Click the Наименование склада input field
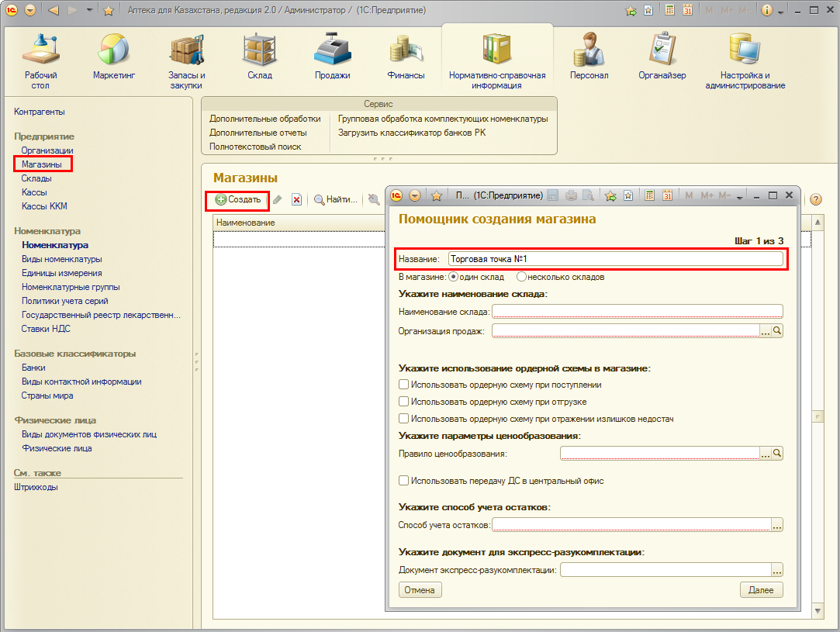Viewport: 840px width, 632px height. point(637,312)
